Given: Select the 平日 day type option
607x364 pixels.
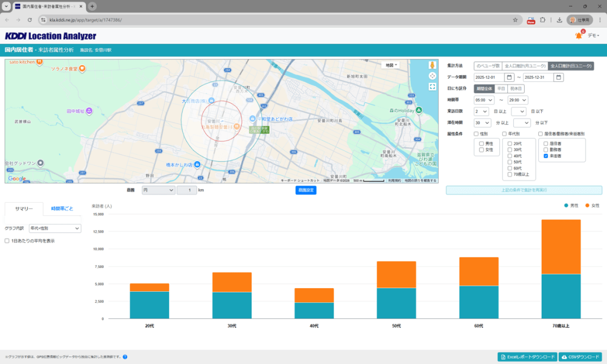Looking at the screenshot, I should pos(501,88).
